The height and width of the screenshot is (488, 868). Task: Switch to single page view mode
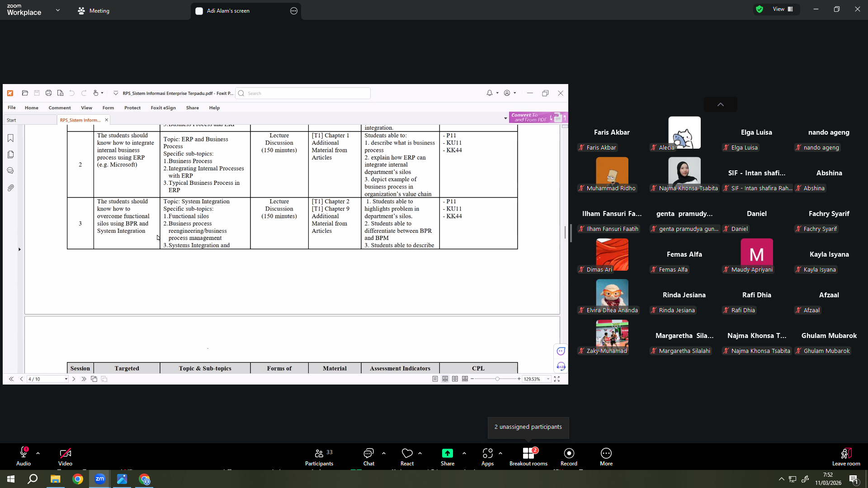(x=435, y=379)
